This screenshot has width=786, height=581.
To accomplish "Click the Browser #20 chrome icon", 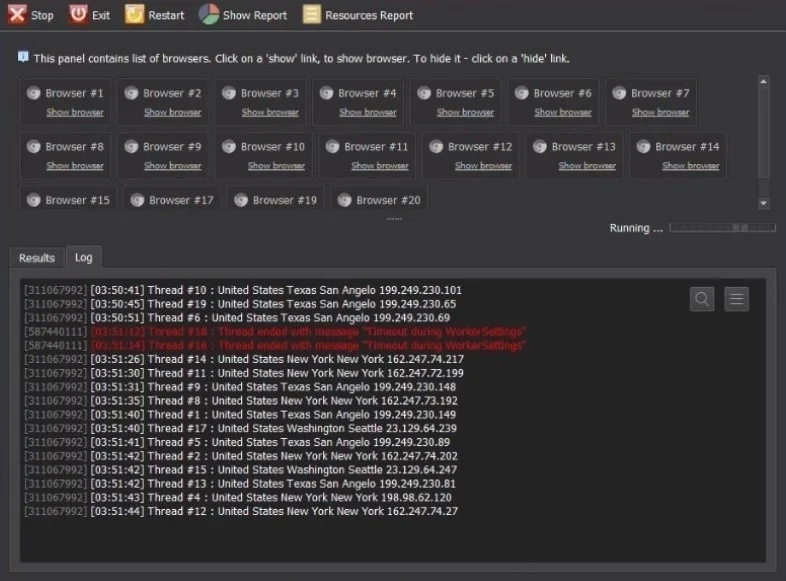I will [344, 200].
